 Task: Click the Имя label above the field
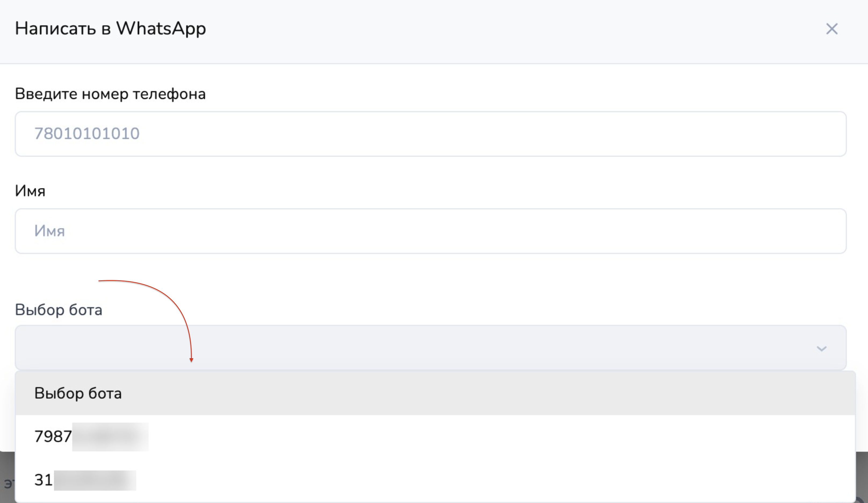pyautogui.click(x=30, y=191)
